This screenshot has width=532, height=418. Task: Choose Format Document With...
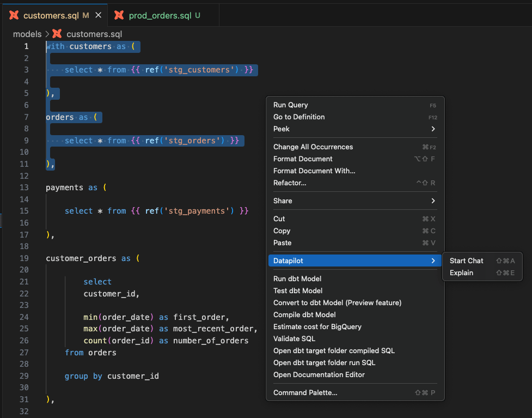pos(355,171)
